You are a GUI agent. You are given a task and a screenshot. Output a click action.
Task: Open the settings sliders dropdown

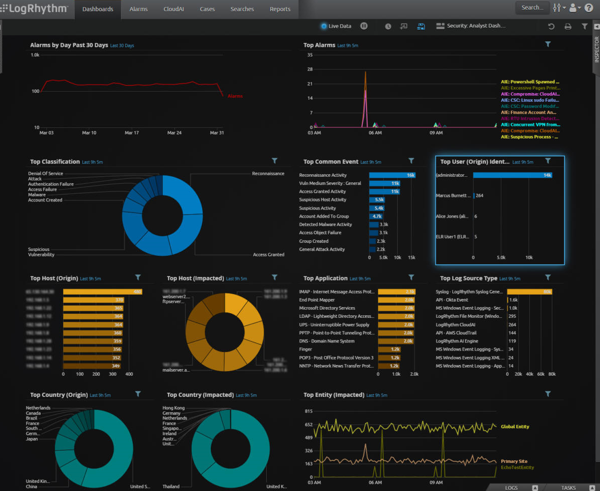coord(559,8)
